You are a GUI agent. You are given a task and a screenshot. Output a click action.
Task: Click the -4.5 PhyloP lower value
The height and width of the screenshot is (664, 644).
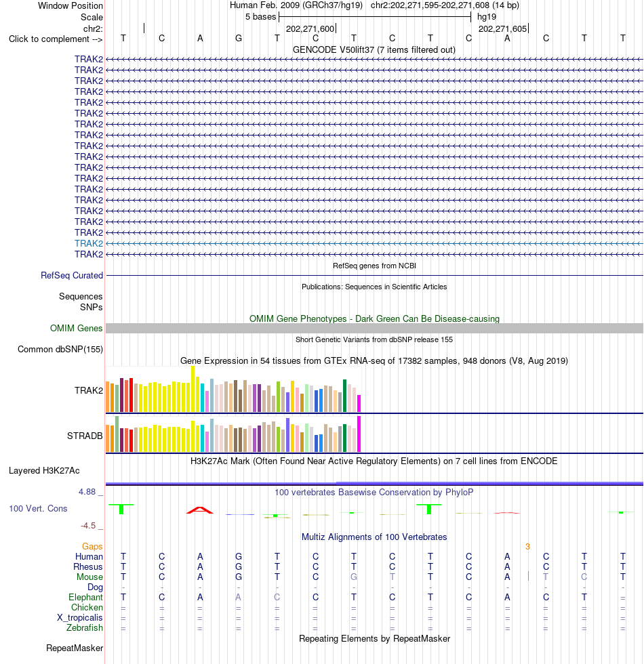[88, 526]
